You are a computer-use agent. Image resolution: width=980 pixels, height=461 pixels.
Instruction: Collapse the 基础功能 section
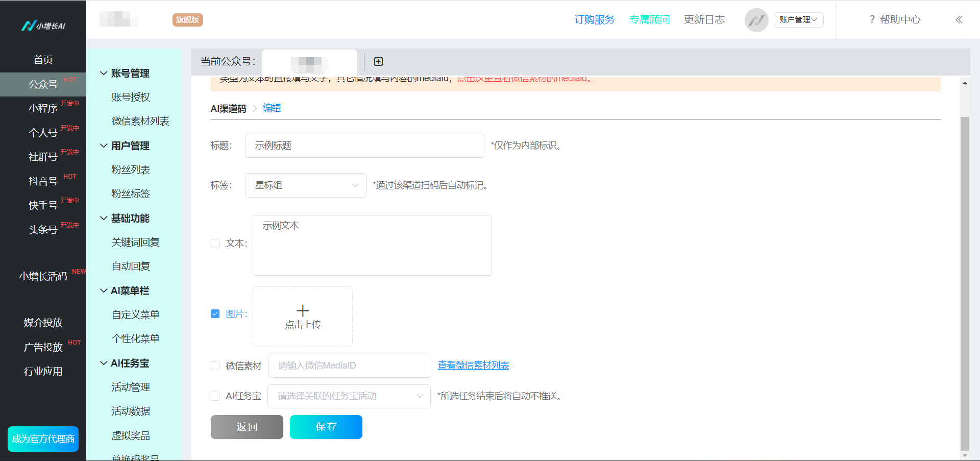(x=104, y=219)
